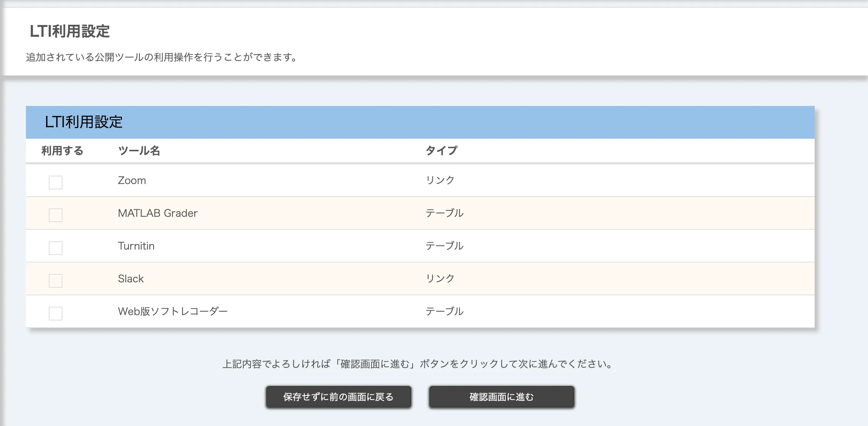Click the タイプ column header
This screenshot has height=426, width=868.
[441, 151]
